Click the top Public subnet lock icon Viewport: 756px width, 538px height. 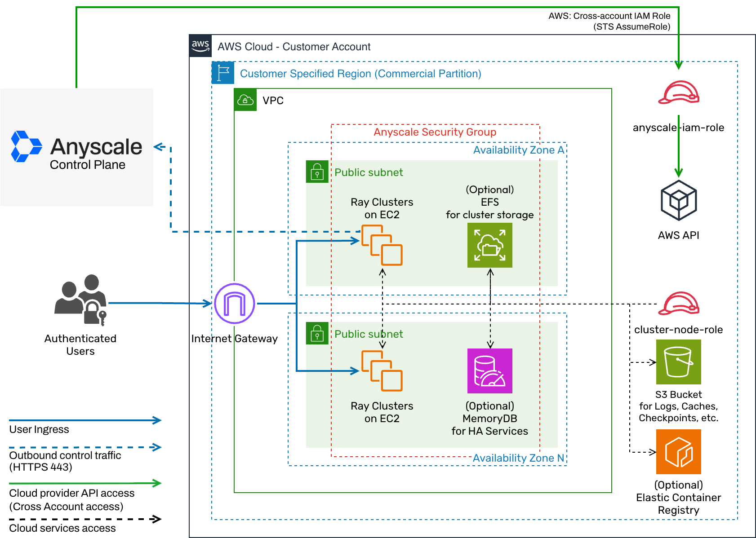[x=317, y=172]
